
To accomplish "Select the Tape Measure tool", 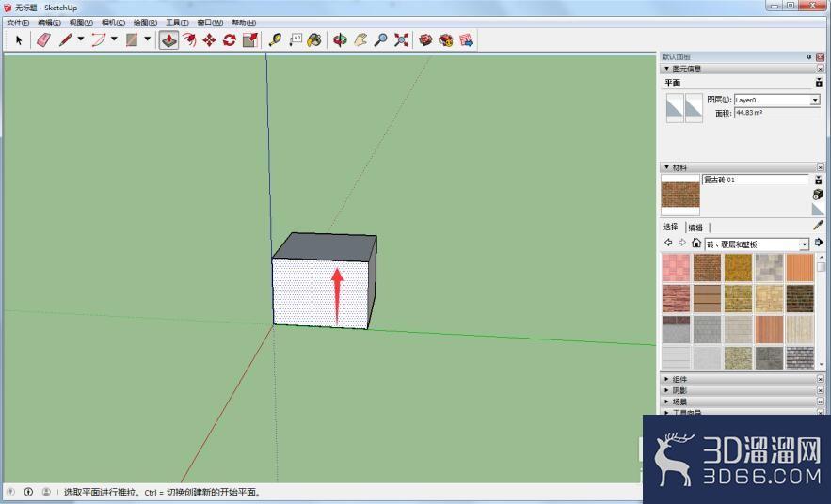I will click(275, 40).
